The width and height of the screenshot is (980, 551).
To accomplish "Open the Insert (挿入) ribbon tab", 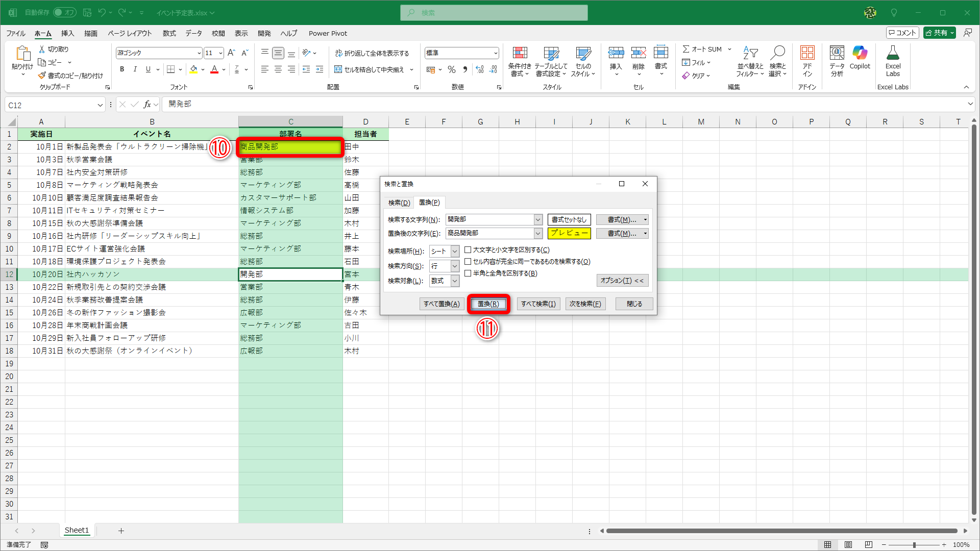I will point(67,33).
